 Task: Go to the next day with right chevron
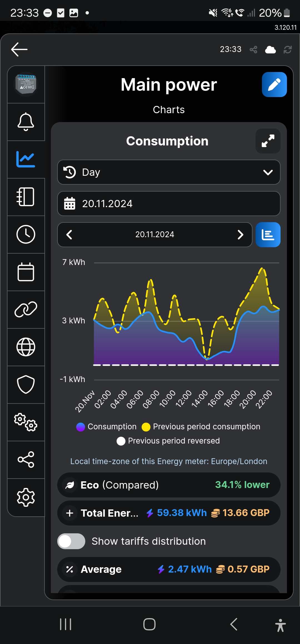pos(240,235)
